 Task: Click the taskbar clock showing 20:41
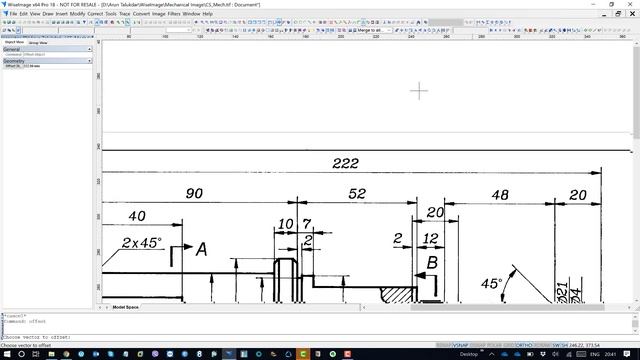610,354
